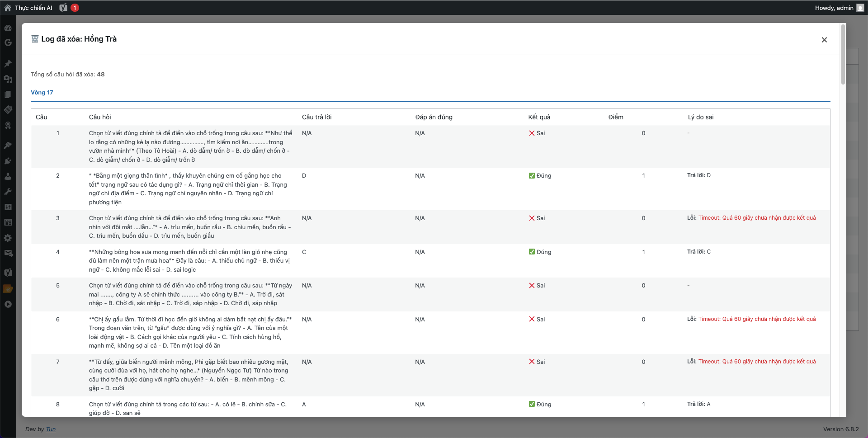Open Users icon in admin sidebar

(8, 176)
